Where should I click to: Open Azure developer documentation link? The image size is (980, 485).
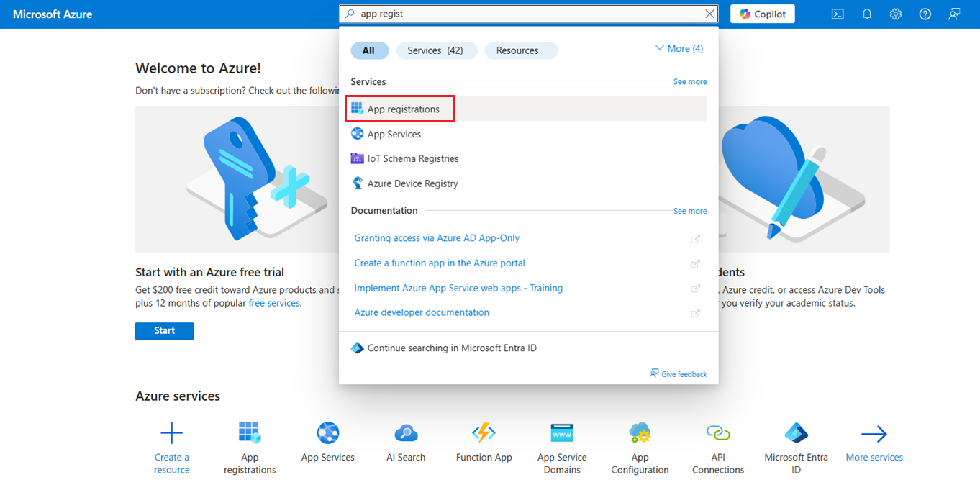tap(422, 312)
